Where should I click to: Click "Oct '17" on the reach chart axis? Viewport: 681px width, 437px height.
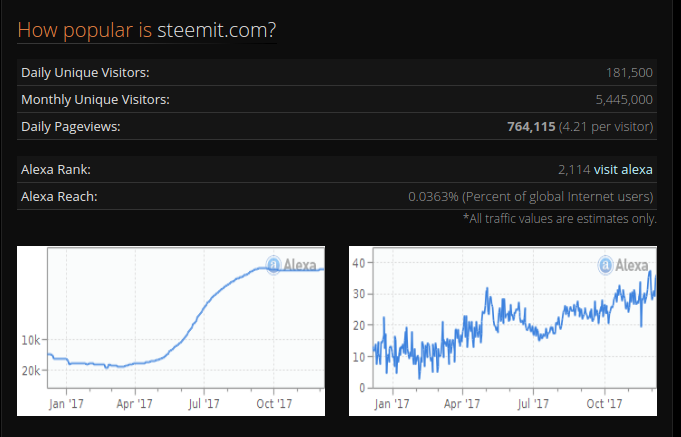(604, 404)
